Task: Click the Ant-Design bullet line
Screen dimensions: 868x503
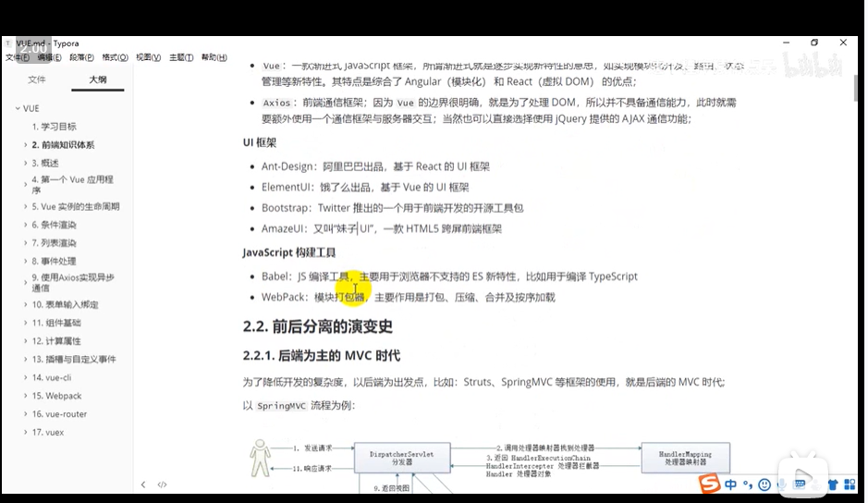Action: (x=375, y=166)
